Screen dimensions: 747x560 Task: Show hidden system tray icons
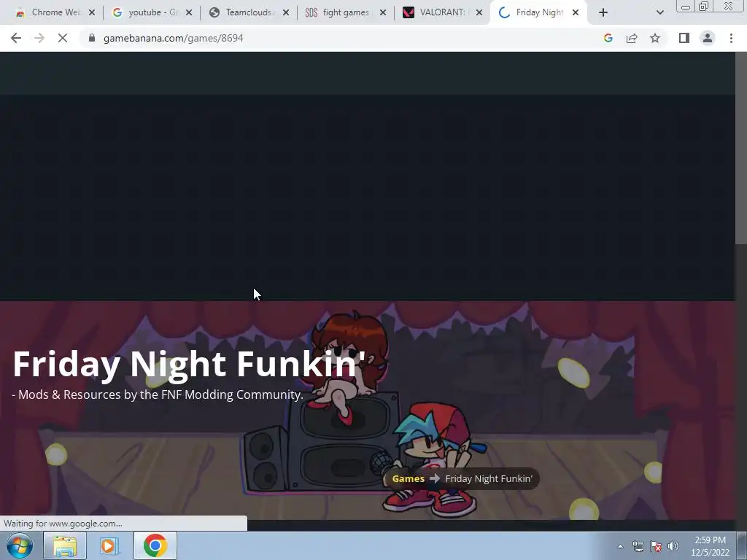point(620,546)
